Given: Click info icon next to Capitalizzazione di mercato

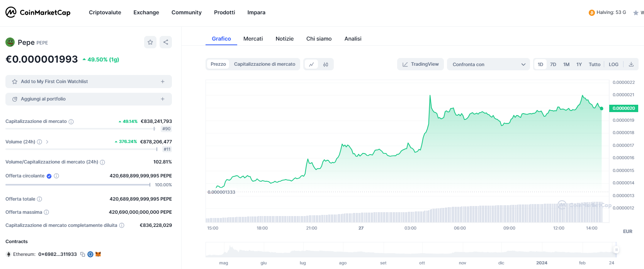Looking at the screenshot, I should (71, 122).
